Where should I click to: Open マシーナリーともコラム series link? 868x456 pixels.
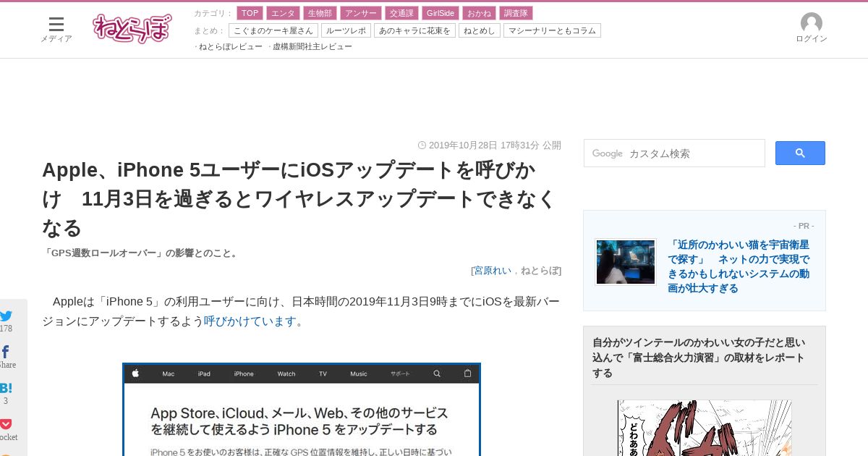pos(552,30)
